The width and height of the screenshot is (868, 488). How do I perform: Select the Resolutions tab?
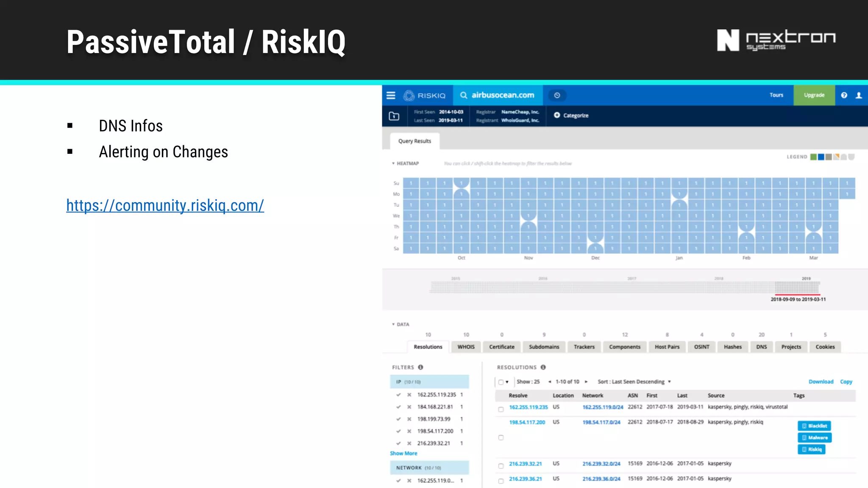point(428,347)
